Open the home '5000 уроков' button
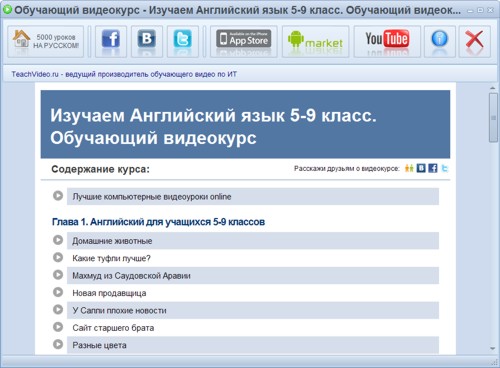Viewport: 500px width, 368px height. [46, 41]
